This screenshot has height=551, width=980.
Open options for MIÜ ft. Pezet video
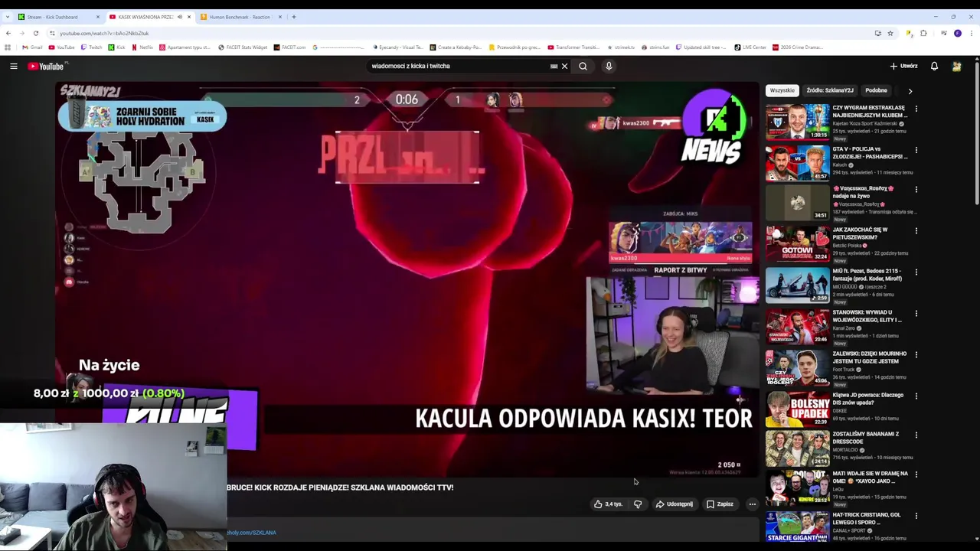[x=916, y=272]
